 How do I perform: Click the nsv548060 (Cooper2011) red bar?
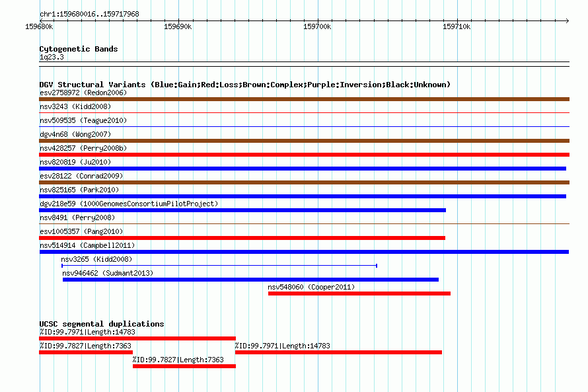359,294
